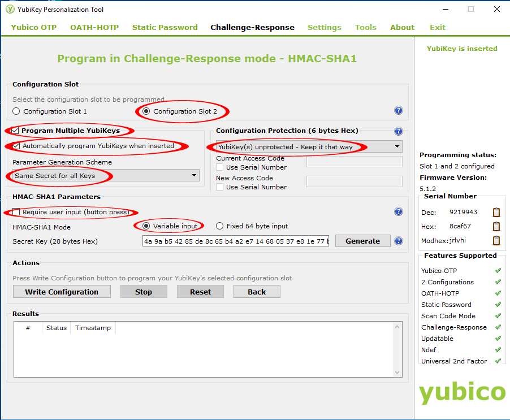Click decimal serial value 9219943
Viewport: 510px width, 420px height.
click(x=463, y=212)
